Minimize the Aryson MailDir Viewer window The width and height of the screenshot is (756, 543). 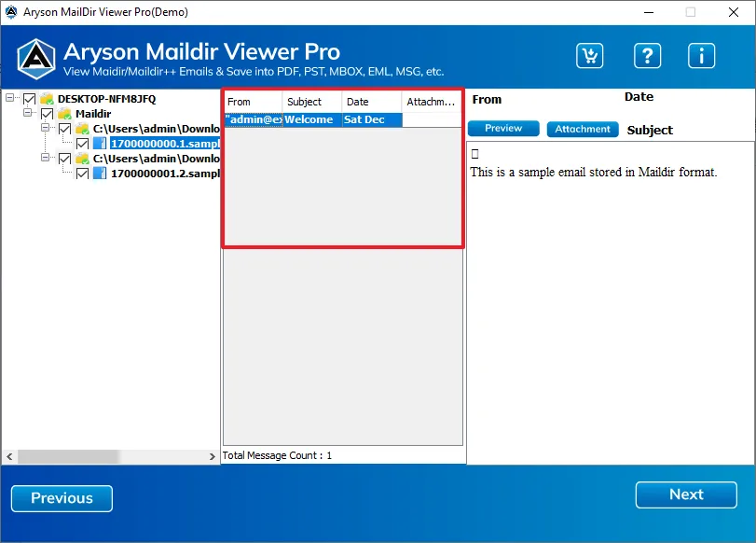tap(649, 12)
